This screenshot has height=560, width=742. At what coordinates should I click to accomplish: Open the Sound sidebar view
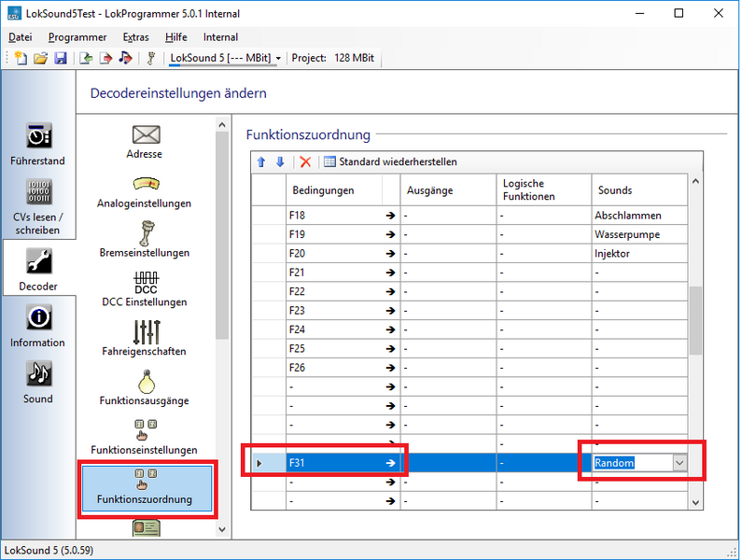coord(38,382)
